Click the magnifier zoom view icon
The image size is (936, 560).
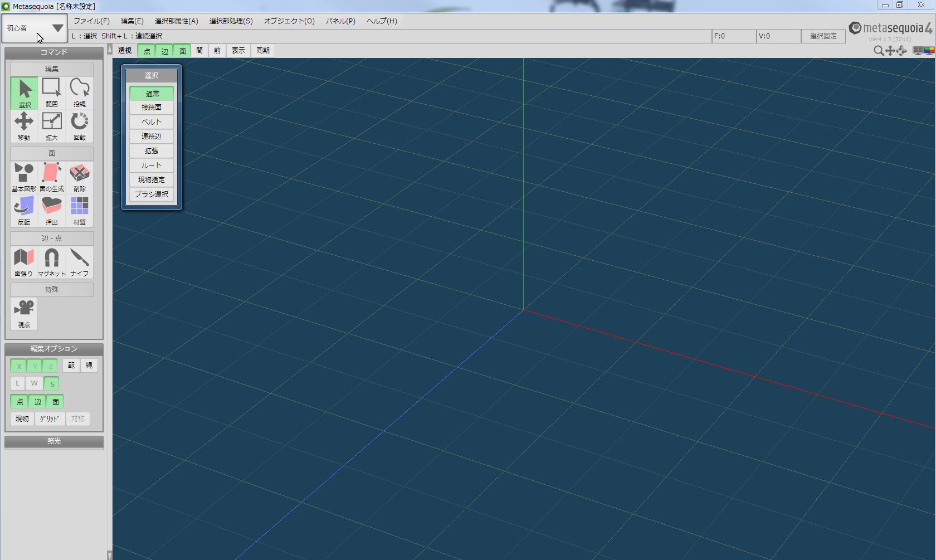click(879, 51)
